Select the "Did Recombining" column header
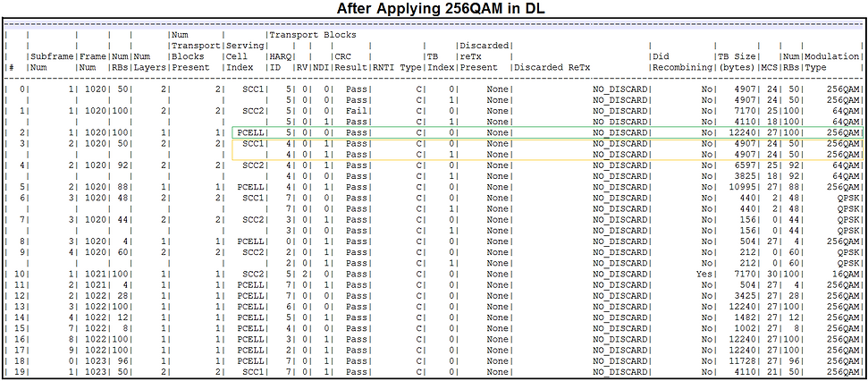This screenshot has height=381, width=868. click(x=681, y=62)
